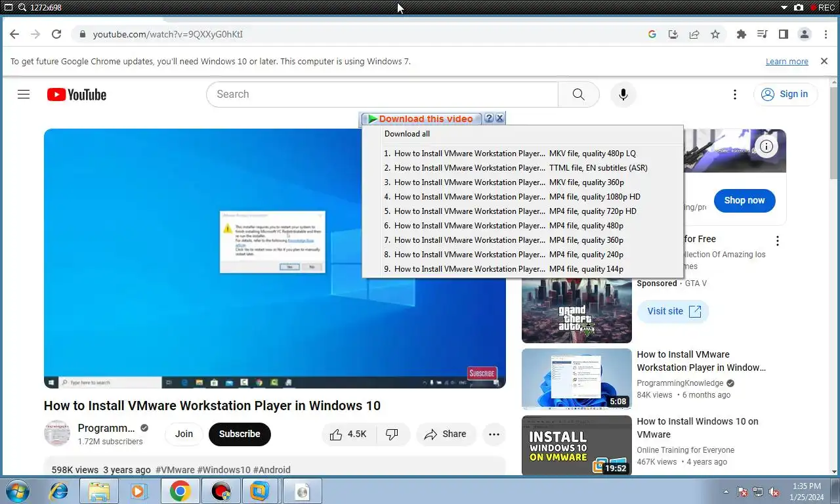Image resolution: width=840 pixels, height=504 pixels.
Task: Open Windows Explorer folder in taskbar
Action: 99,491
